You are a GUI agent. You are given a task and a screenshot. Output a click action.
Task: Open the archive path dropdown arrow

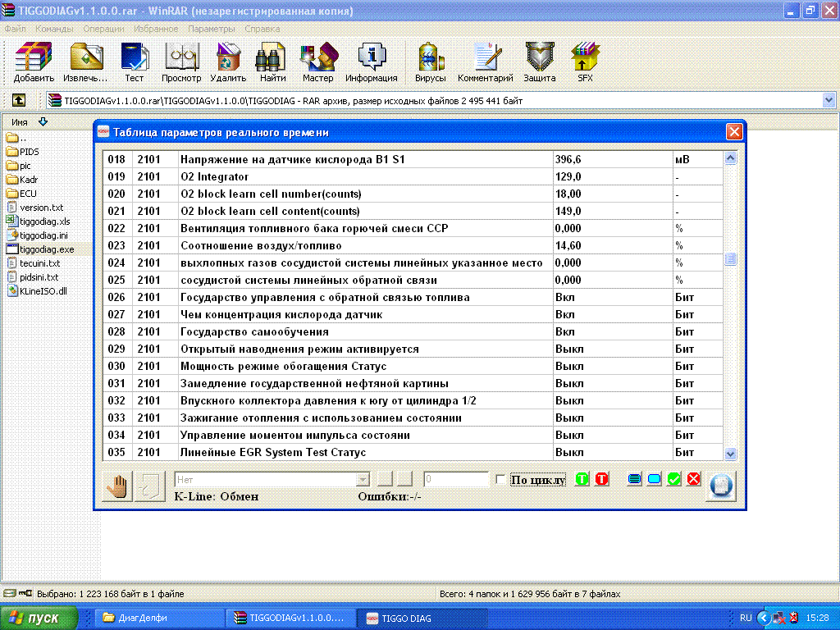(x=829, y=100)
